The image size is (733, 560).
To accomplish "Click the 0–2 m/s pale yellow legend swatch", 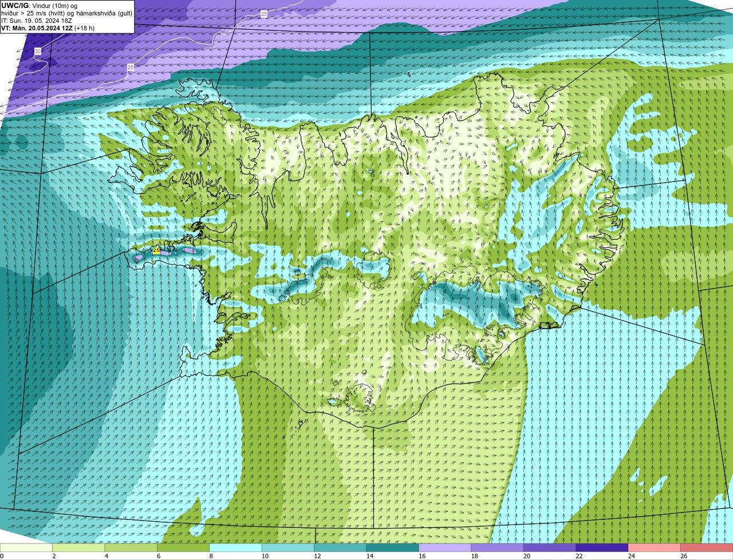I will pos(26,547).
